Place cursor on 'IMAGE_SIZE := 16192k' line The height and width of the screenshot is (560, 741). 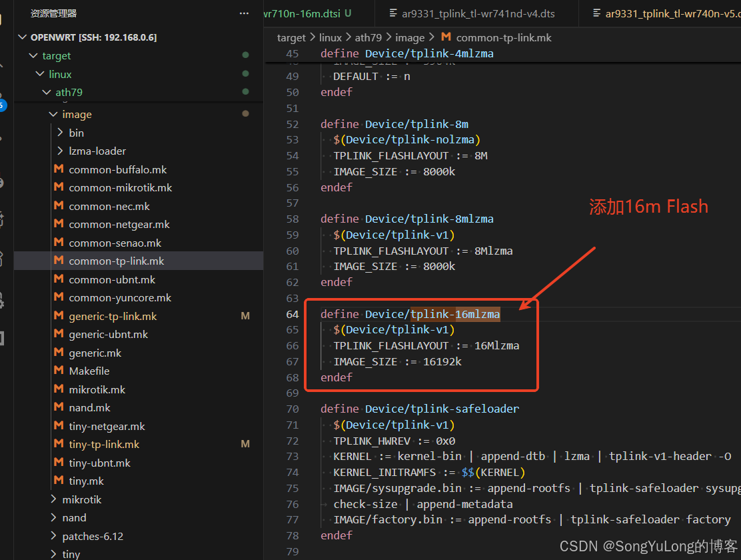point(397,361)
